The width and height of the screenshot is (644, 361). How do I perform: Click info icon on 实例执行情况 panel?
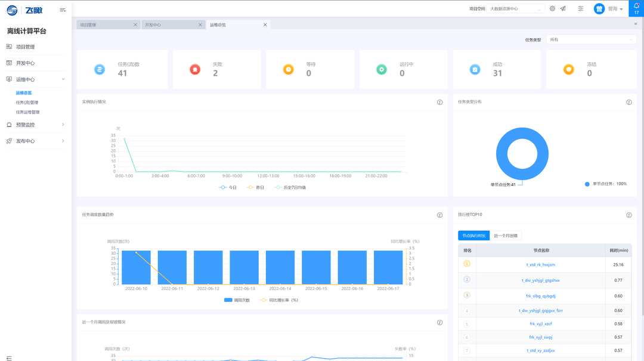pos(440,102)
